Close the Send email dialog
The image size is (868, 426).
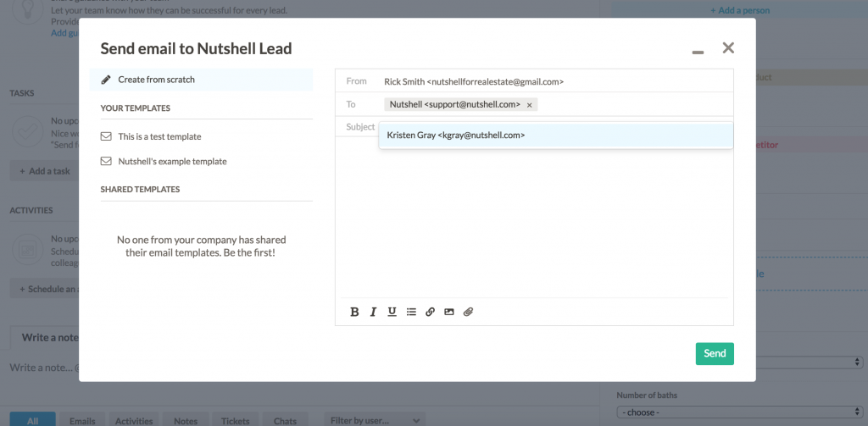(728, 47)
